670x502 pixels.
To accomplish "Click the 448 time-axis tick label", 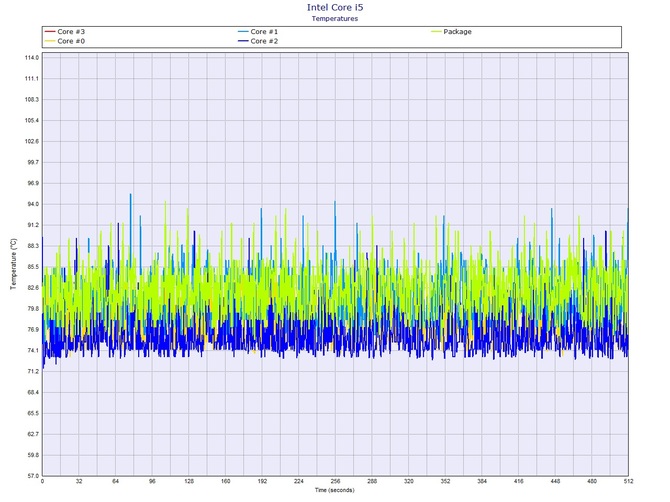I will tap(555, 481).
